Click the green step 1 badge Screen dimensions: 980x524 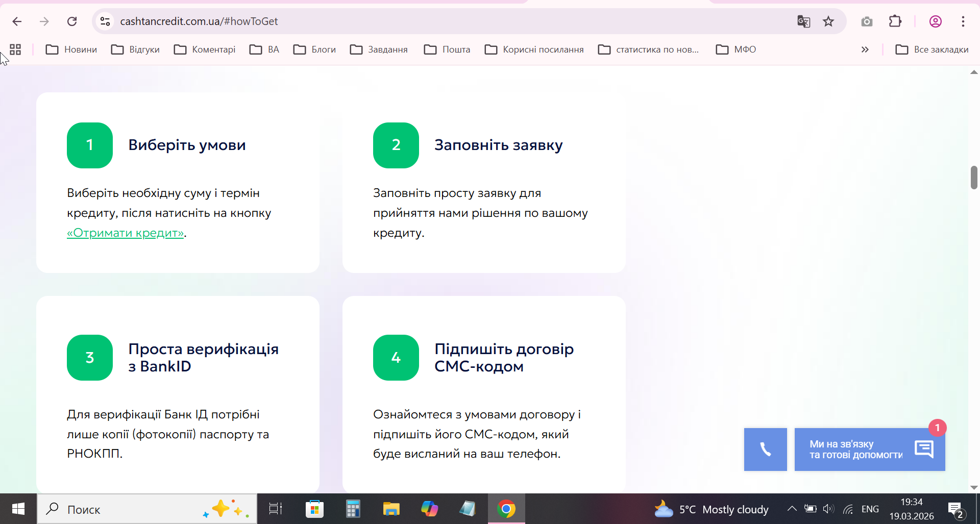tap(90, 145)
